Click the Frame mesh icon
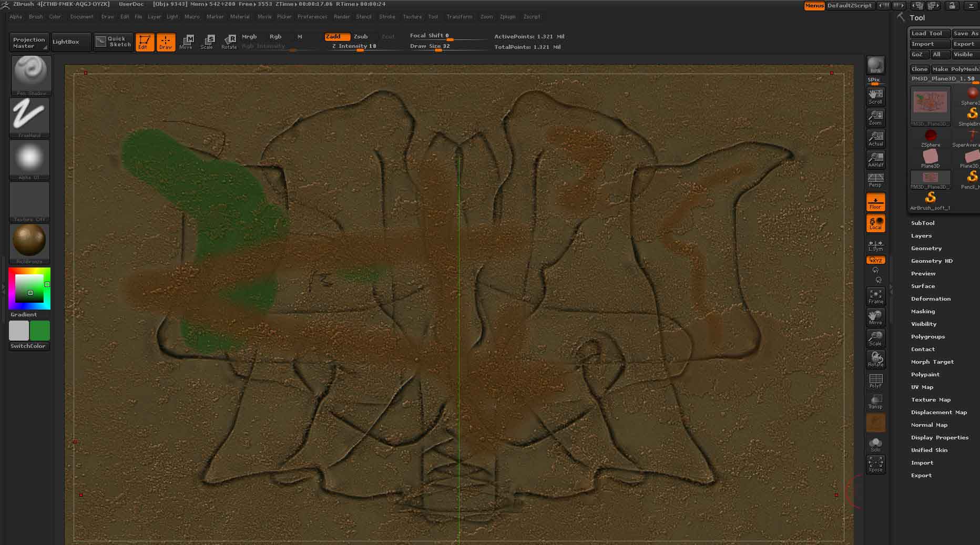Screen dimensions: 980x545 (x=875, y=296)
